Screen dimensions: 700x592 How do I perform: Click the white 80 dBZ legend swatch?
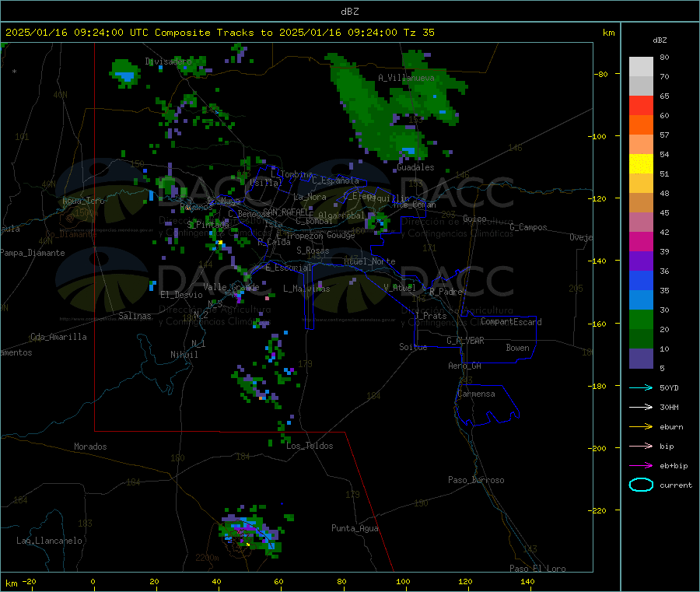pos(641,67)
